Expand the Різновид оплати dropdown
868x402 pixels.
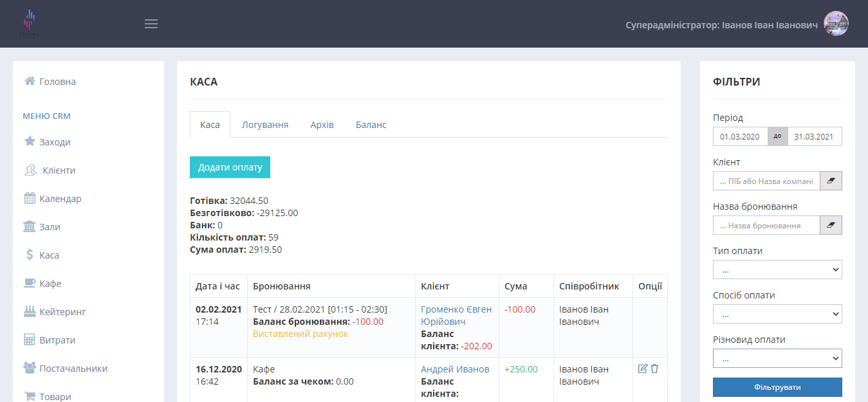pos(777,358)
